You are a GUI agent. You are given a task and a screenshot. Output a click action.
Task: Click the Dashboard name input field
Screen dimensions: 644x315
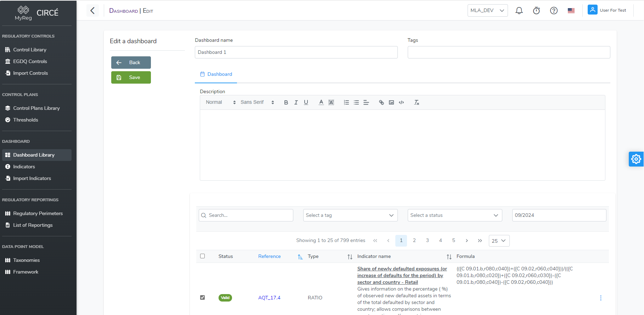click(x=296, y=52)
